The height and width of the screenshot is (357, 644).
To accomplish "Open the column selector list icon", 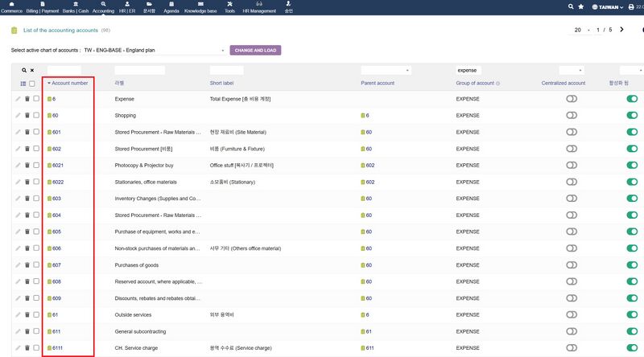I will click(x=23, y=83).
